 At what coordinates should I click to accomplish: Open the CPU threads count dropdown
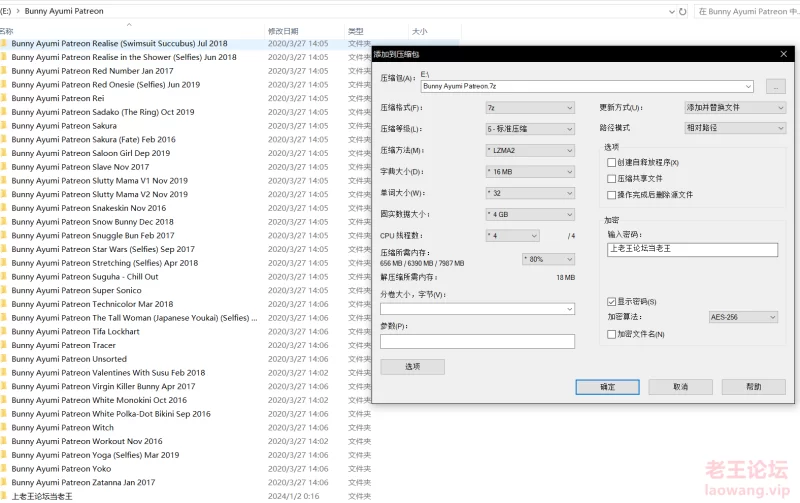pyautogui.click(x=512, y=236)
